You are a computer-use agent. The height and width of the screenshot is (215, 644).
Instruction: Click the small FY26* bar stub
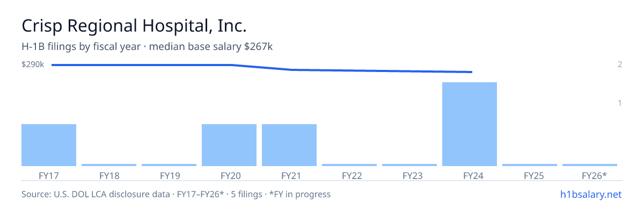(590, 165)
